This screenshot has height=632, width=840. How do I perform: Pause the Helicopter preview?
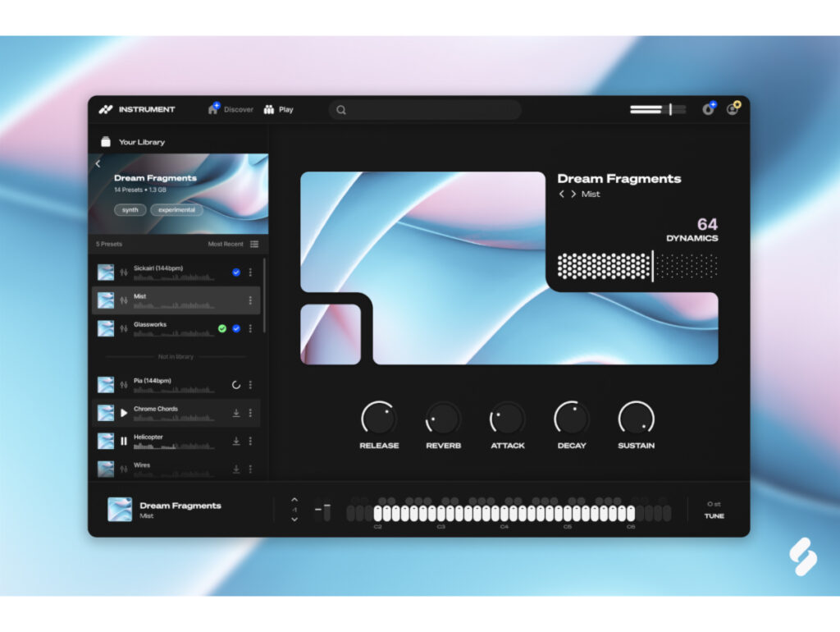(x=124, y=441)
